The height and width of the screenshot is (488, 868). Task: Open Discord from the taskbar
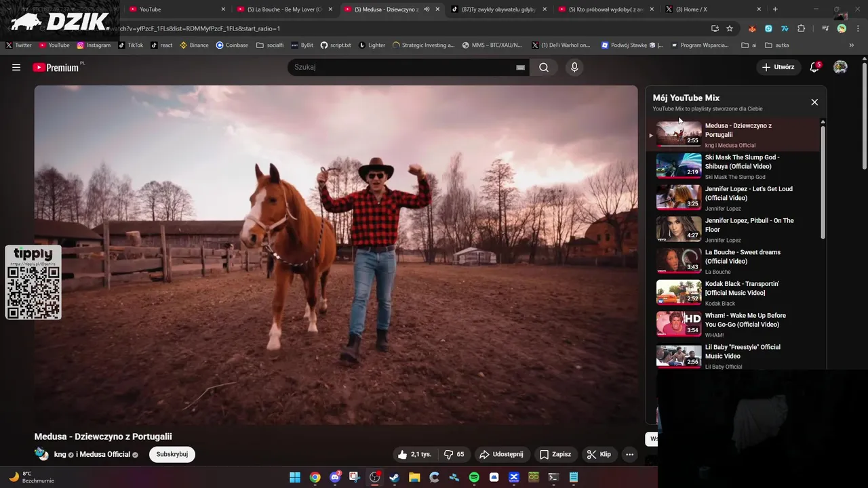point(335,477)
